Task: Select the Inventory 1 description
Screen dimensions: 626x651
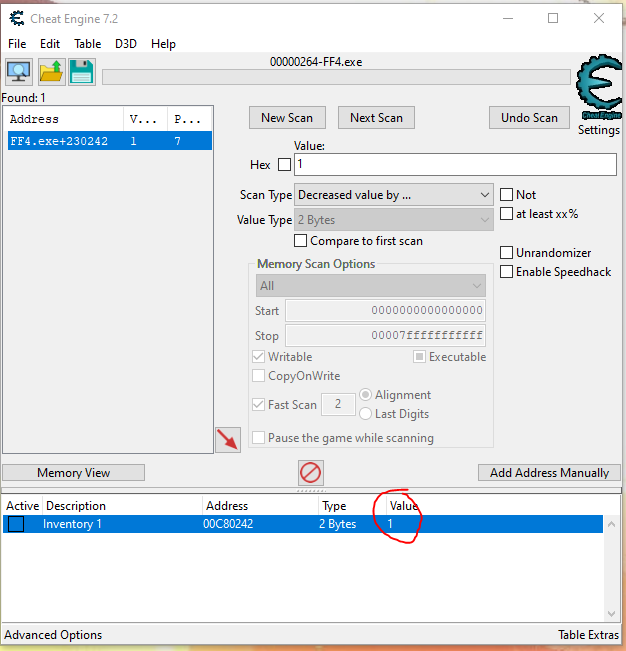Action: point(72,524)
